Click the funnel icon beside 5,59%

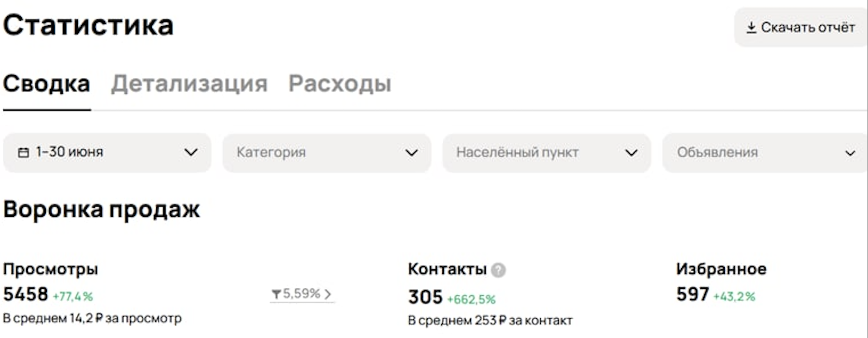tap(276, 294)
